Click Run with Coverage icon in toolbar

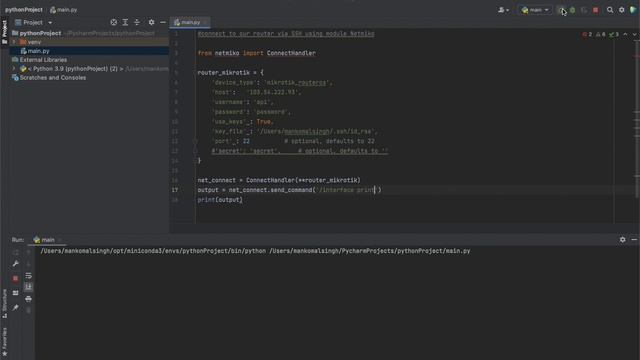click(584, 10)
